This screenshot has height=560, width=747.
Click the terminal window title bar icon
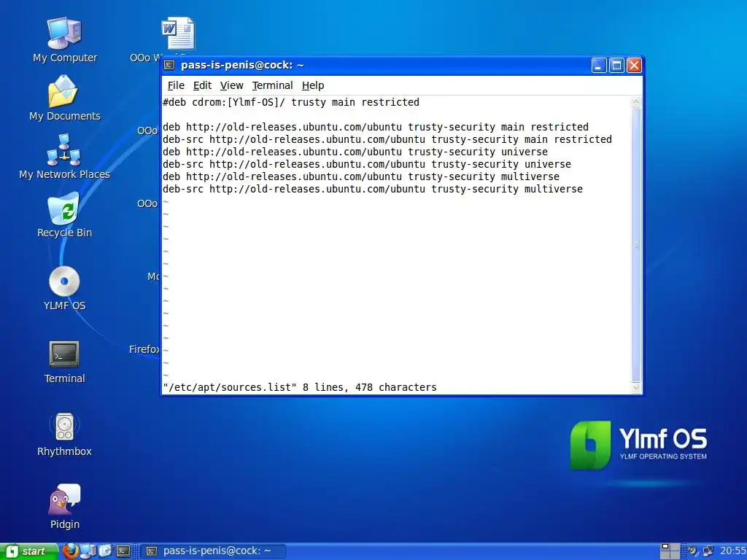tap(169, 65)
